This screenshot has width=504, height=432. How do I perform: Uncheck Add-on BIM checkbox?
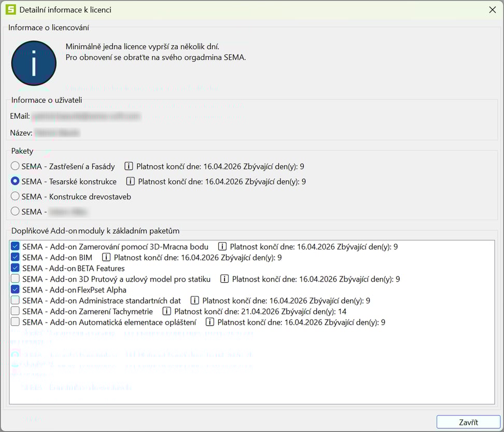tap(15, 257)
